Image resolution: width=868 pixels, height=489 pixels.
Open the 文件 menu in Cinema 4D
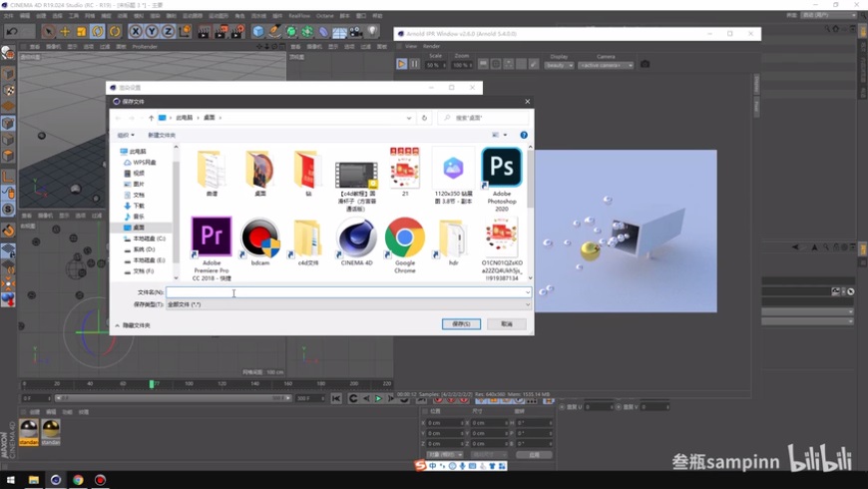click(x=8, y=16)
